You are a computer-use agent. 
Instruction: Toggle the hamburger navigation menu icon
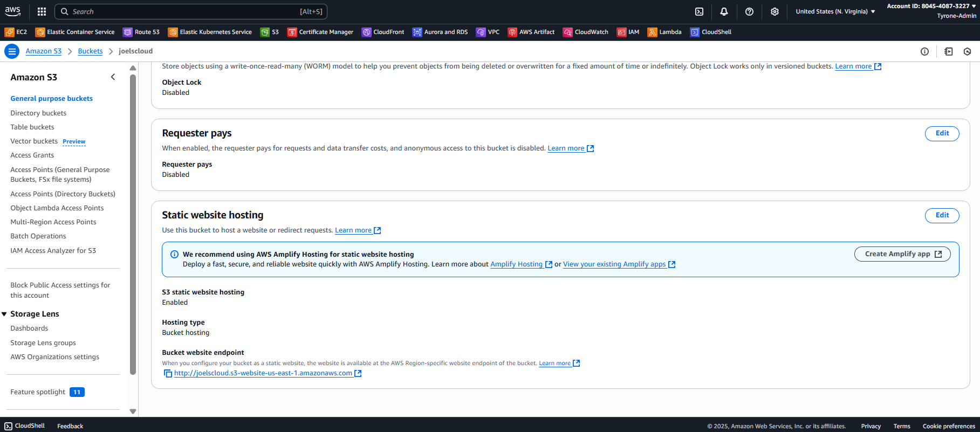(x=12, y=51)
